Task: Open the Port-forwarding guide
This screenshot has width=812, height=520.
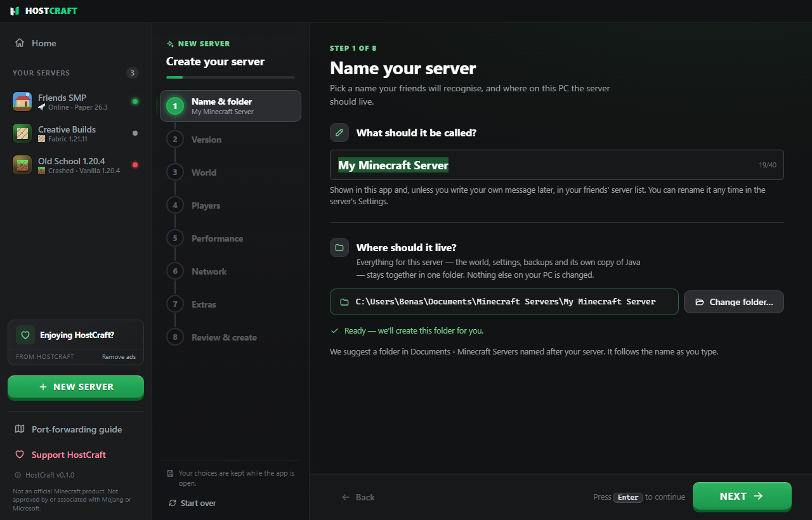Action: click(75, 429)
